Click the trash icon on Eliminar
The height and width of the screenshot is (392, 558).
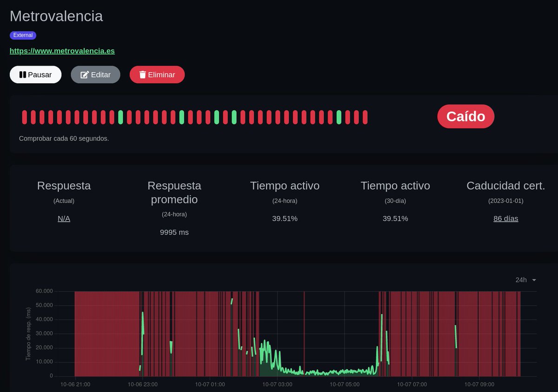click(142, 74)
